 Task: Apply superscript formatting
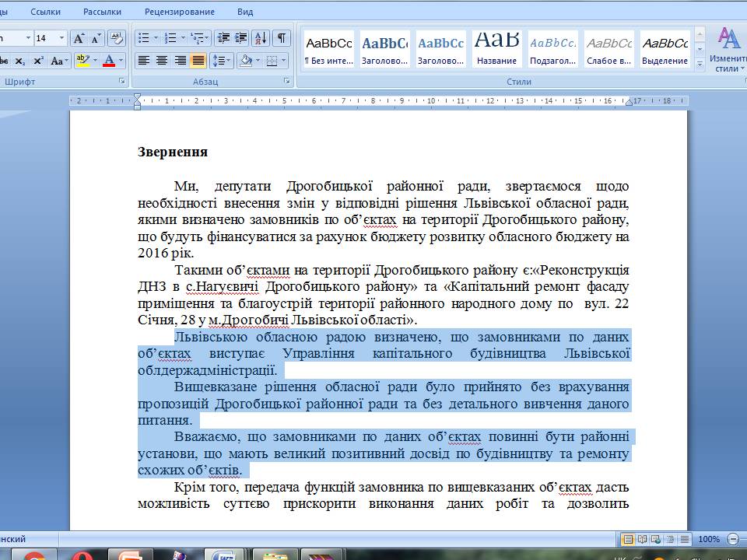(x=38, y=61)
